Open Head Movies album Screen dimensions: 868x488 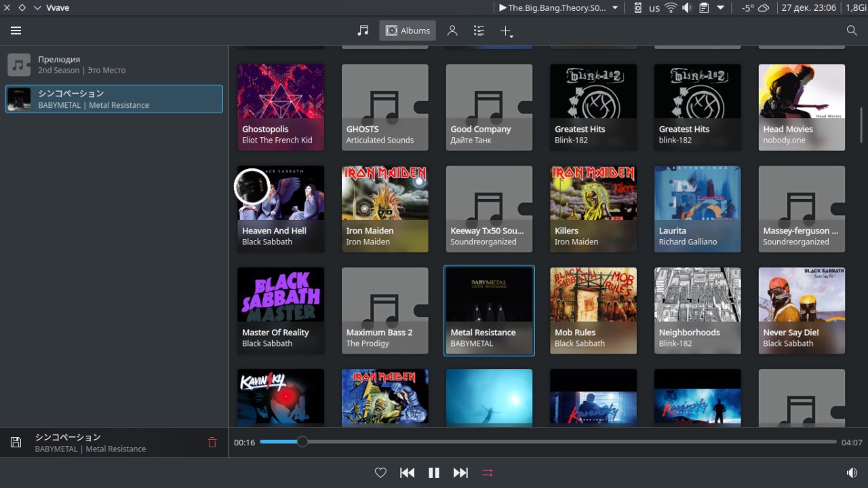[802, 107]
